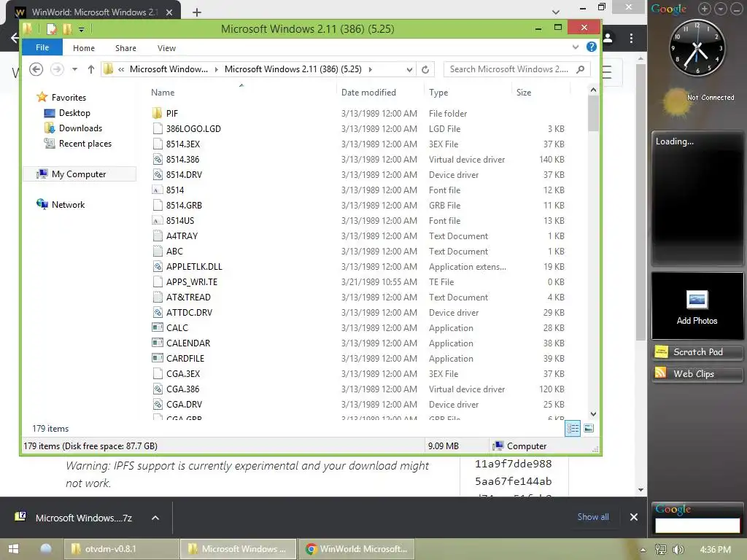
Task: Select the 386LOGO.LGD file name
Action: (x=193, y=128)
